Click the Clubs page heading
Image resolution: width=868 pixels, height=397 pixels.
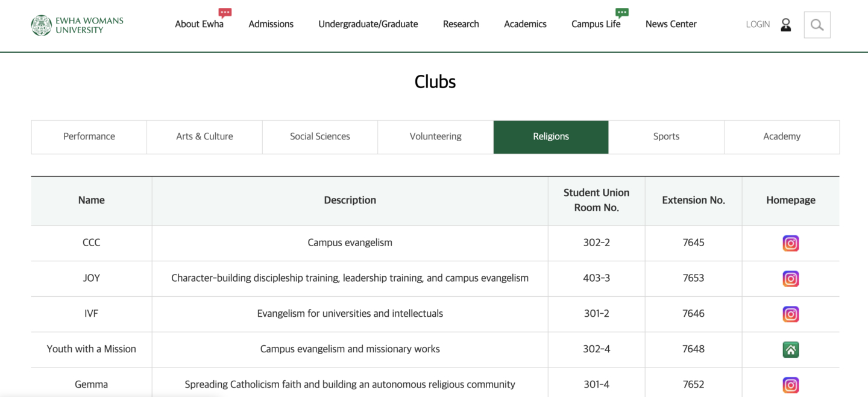tap(435, 82)
